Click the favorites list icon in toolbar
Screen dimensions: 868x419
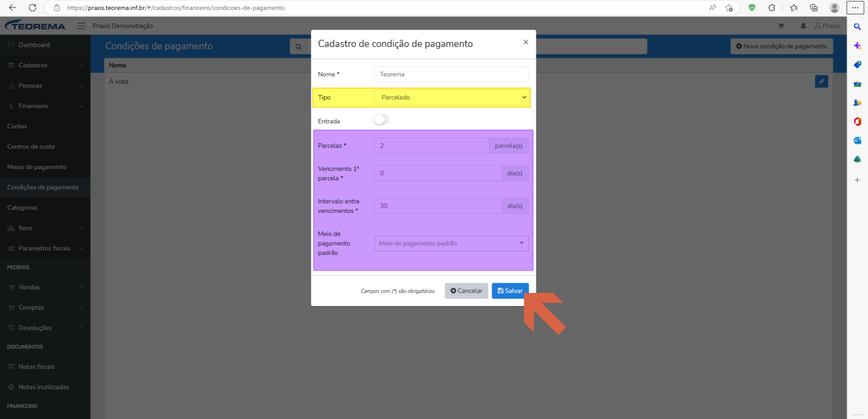[793, 8]
